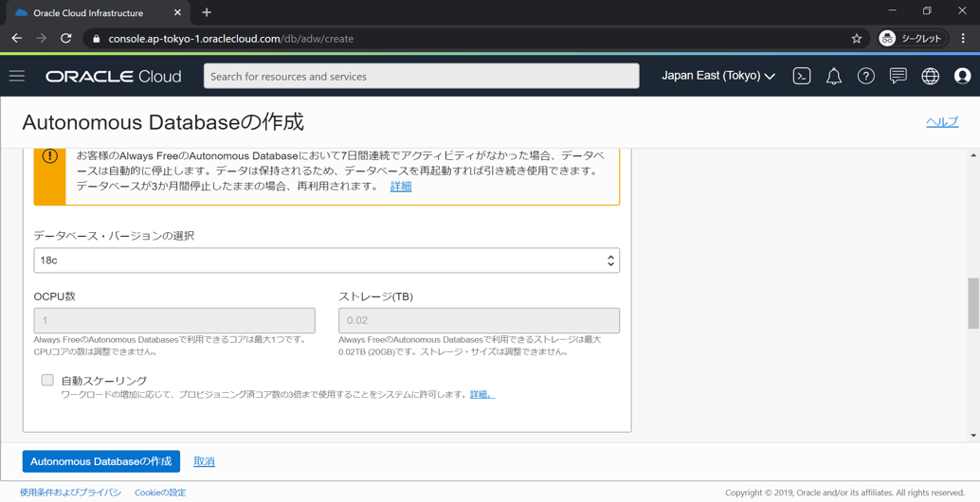Open the language globe icon

click(x=930, y=76)
